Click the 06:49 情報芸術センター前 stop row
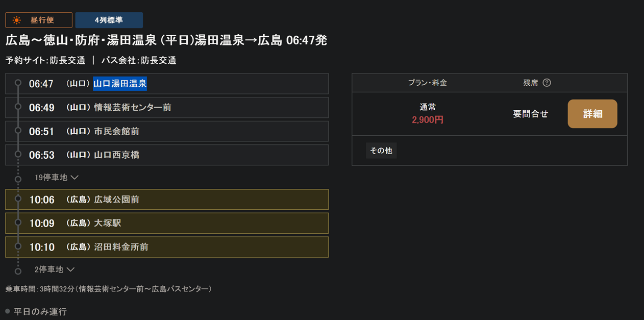This screenshot has height=320, width=644. click(166, 108)
